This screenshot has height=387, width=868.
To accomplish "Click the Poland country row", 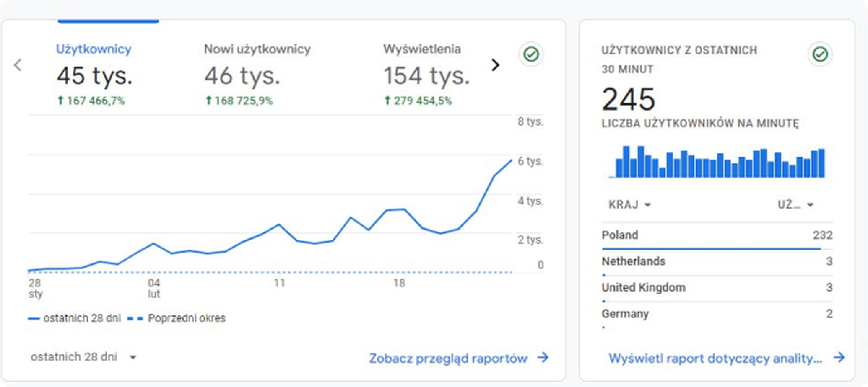I will (717, 235).
